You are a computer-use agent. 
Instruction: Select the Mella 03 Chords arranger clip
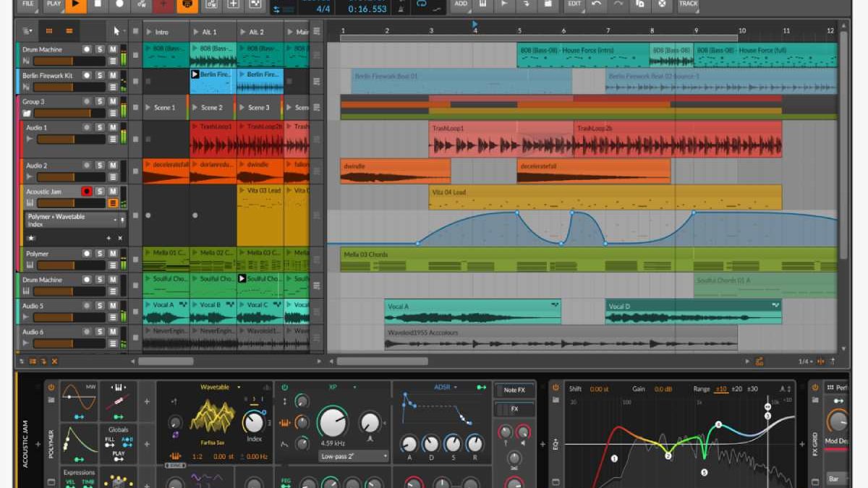point(588,260)
